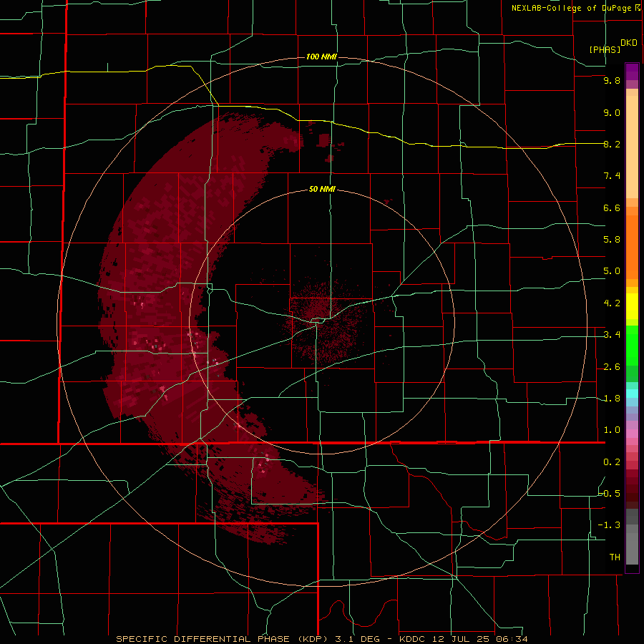Click the 7.4 scale value
644x644 pixels.
pyautogui.click(x=612, y=176)
